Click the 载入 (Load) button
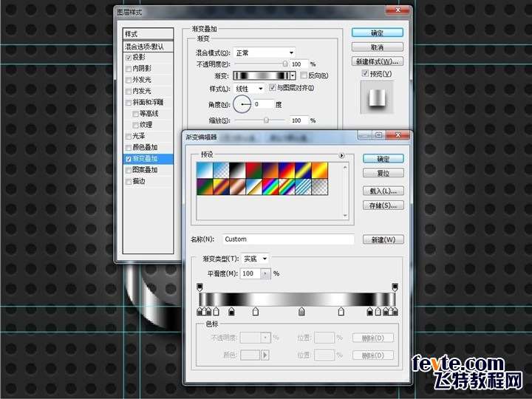Screen dimensions: 532x399 (x=383, y=190)
